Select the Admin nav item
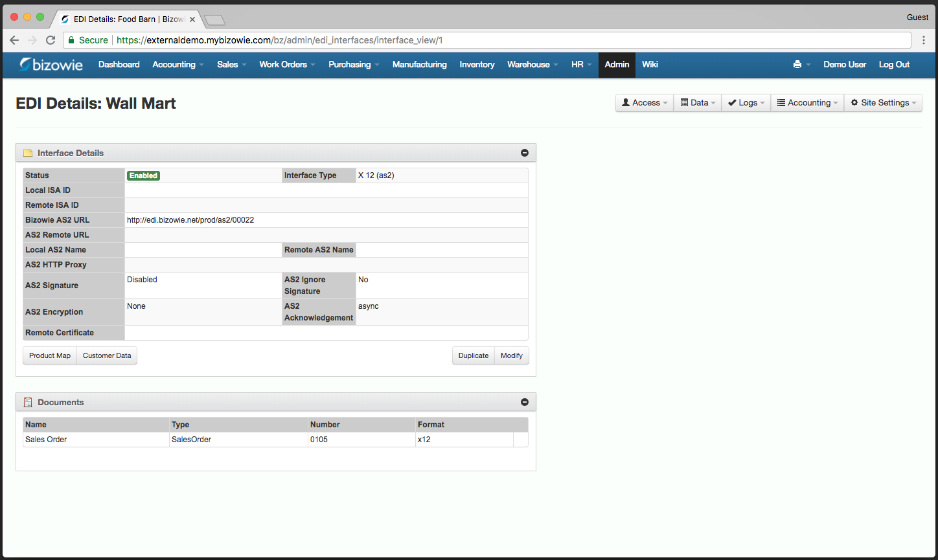The height and width of the screenshot is (560, 938). (x=617, y=65)
